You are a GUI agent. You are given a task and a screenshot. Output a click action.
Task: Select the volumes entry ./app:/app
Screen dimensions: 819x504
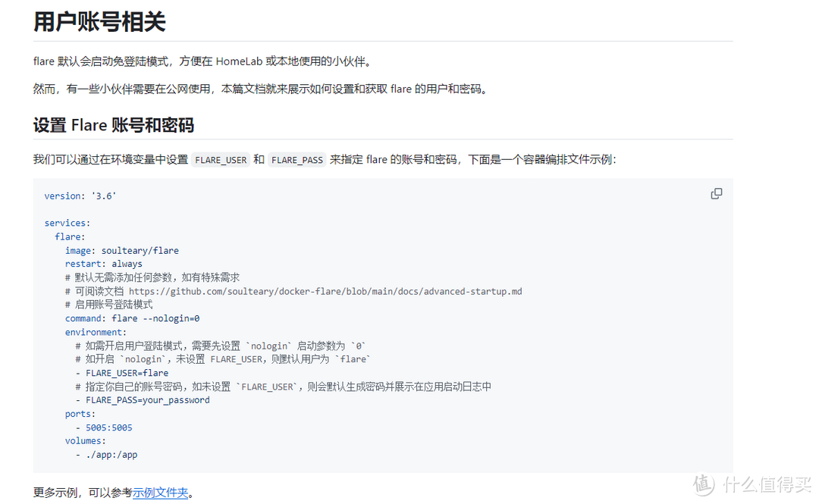click(107, 454)
